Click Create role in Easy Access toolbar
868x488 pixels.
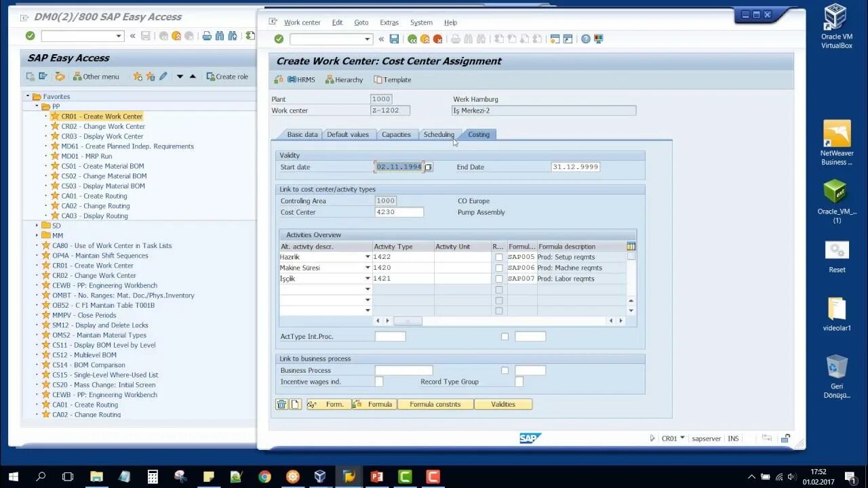(226, 77)
